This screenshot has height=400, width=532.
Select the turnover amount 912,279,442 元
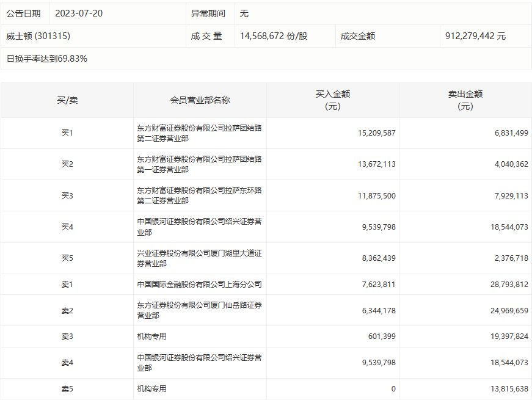click(x=475, y=36)
